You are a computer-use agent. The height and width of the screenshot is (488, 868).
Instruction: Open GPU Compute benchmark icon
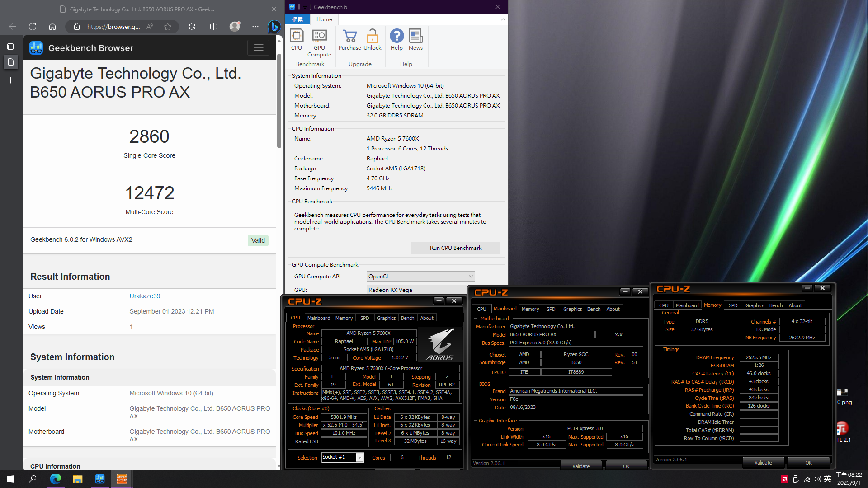point(319,43)
